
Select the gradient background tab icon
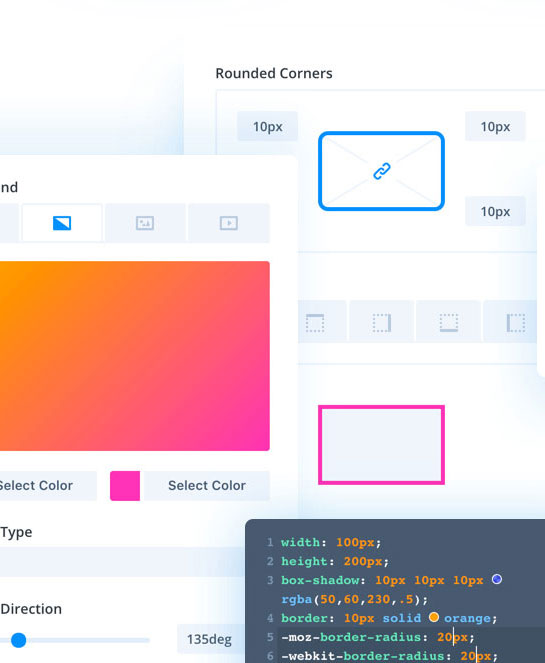pyautogui.click(x=62, y=223)
